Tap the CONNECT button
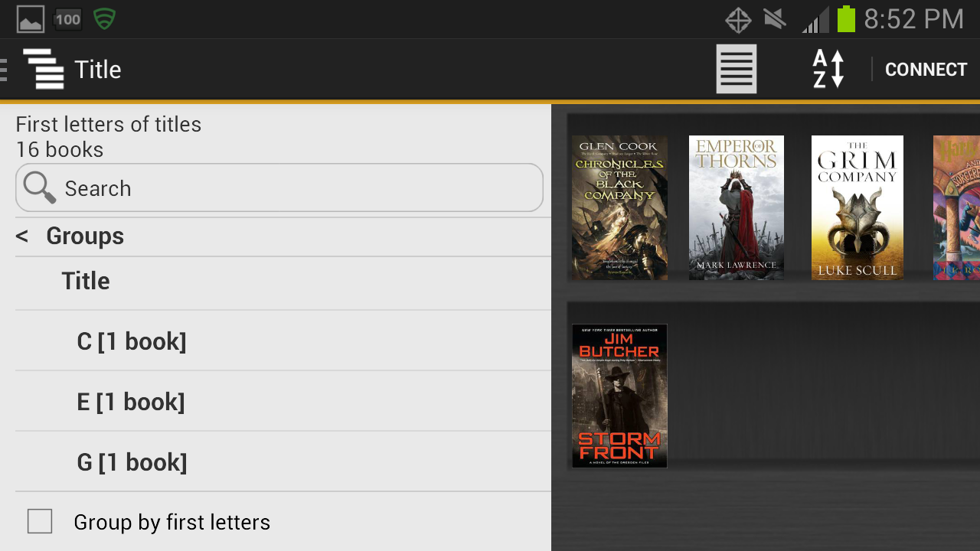 (x=926, y=70)
